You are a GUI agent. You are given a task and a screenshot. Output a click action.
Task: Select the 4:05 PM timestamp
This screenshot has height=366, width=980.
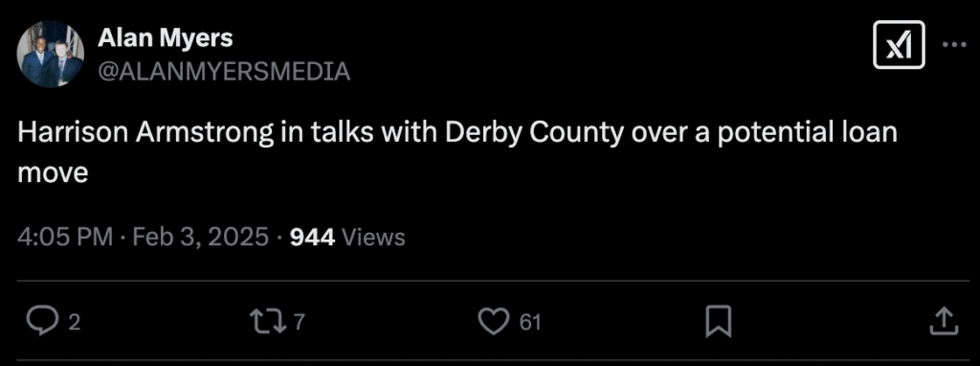(66, 237)
